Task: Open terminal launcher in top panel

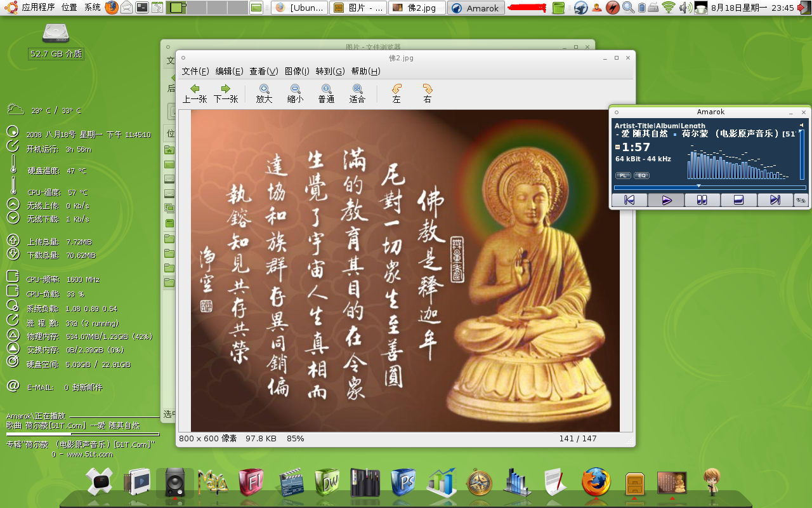Action: click(142, 8)
